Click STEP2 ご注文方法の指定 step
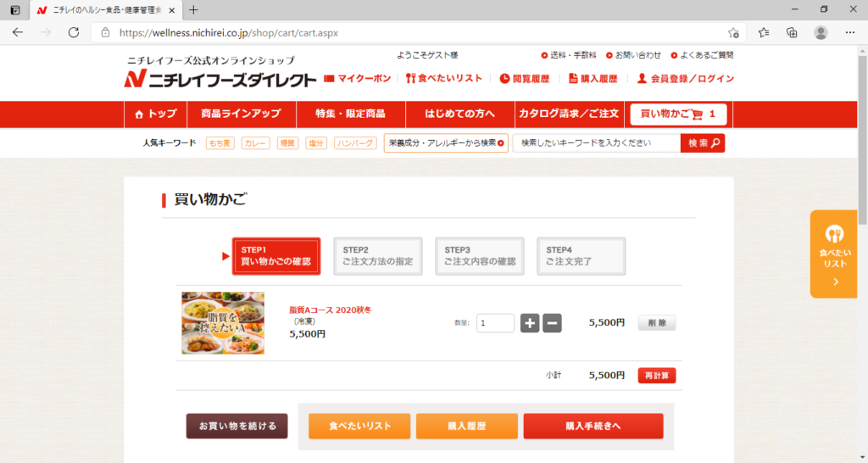This screenshot has height=463, width=868. click(378, 256)
